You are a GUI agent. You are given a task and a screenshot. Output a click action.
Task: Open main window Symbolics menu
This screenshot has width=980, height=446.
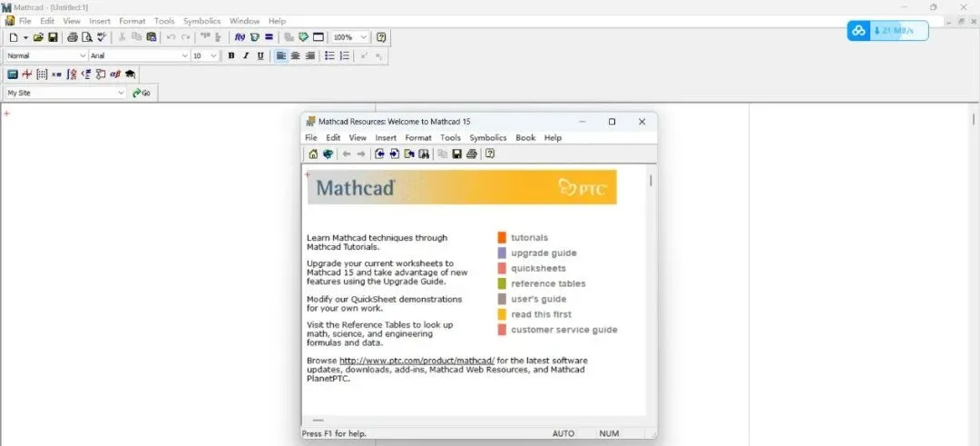201,21
